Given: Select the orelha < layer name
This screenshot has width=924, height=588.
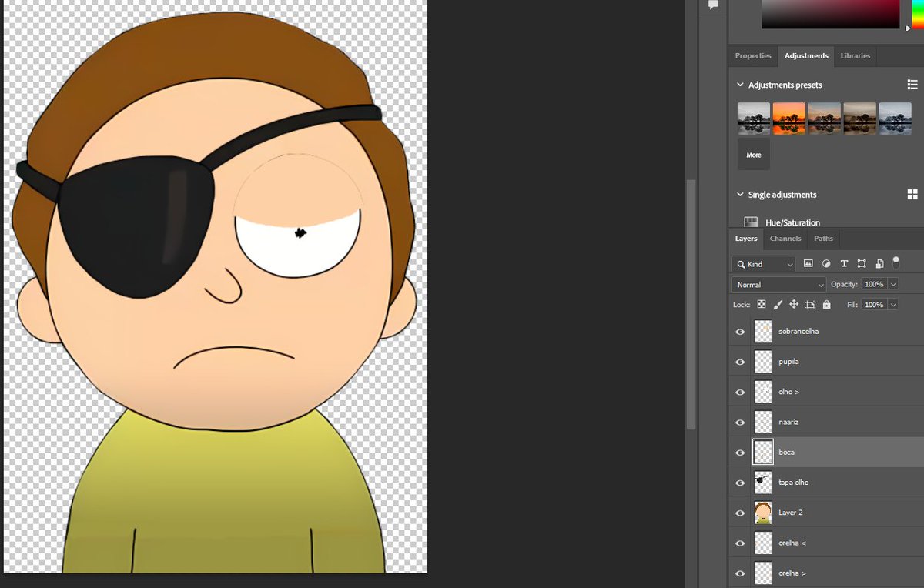Looking at the screenshot, I should (x=792, y=543).
